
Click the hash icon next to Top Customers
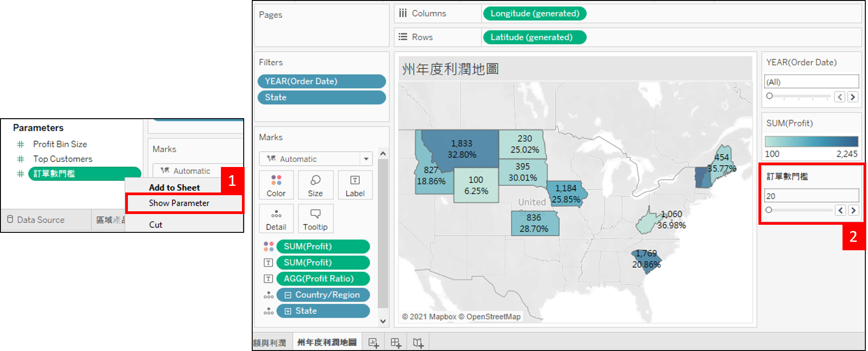click(21, 159)
